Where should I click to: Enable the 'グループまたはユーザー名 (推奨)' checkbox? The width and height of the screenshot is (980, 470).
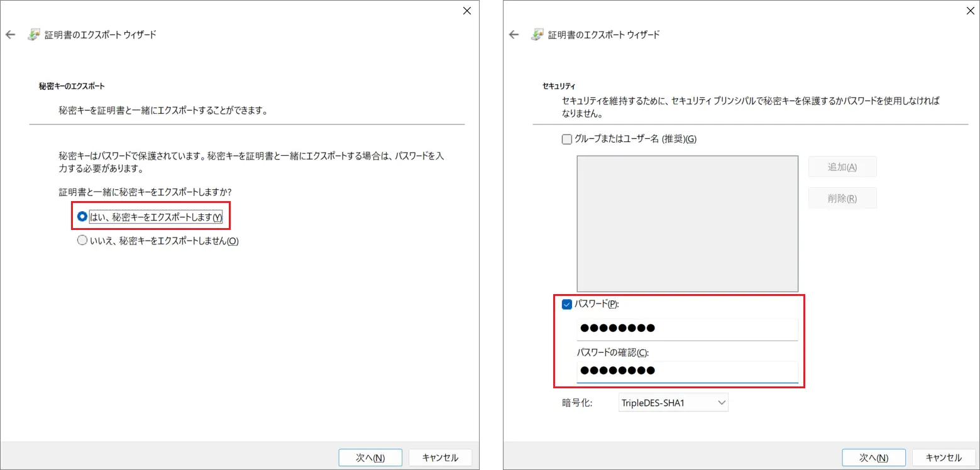click(x=567, y=139)
